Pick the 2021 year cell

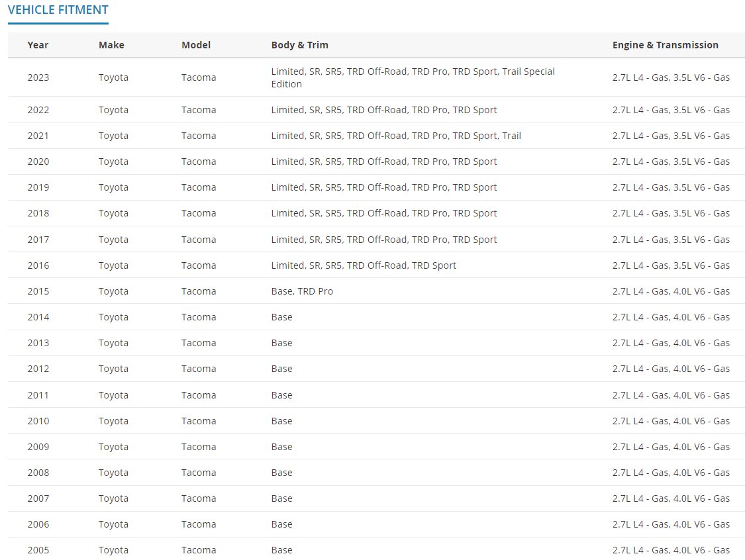click(x=38, y=136)
